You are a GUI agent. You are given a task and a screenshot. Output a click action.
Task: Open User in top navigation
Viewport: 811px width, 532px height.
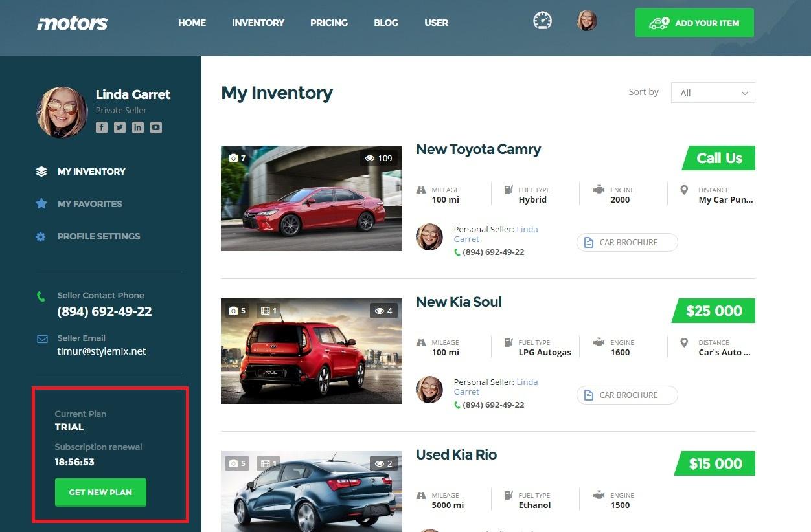coord(437,23)
